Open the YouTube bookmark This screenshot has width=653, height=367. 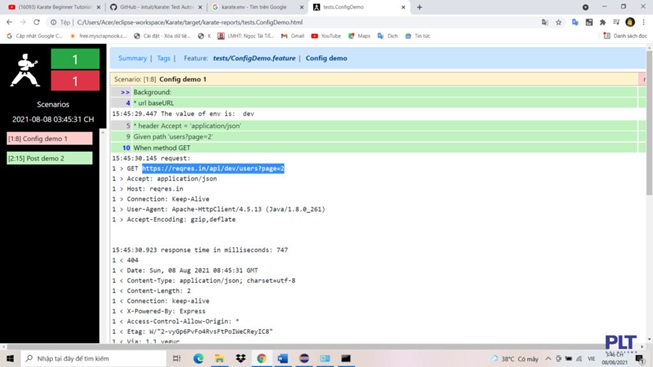(x=326, y=36)
